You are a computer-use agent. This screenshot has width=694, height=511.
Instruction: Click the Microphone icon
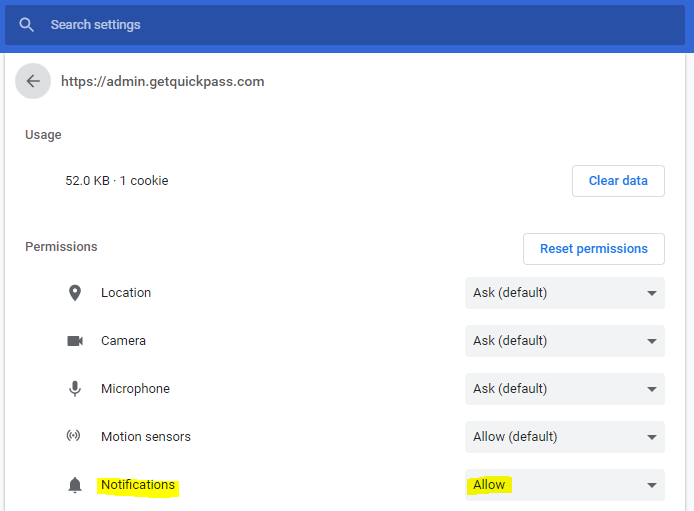[75, 389]
